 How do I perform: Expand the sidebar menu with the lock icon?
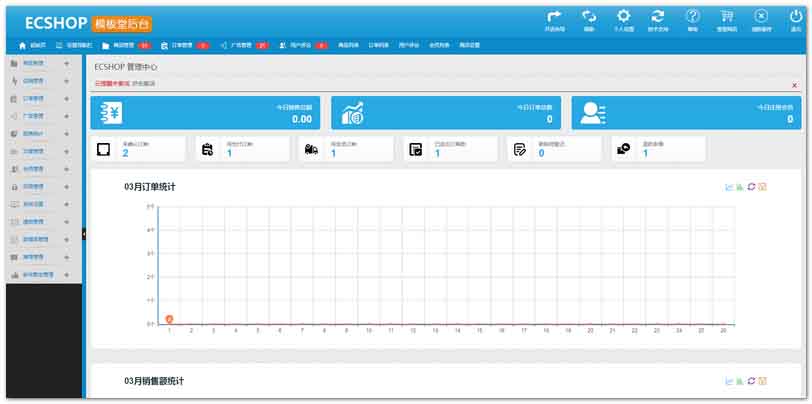click(44, 186)
